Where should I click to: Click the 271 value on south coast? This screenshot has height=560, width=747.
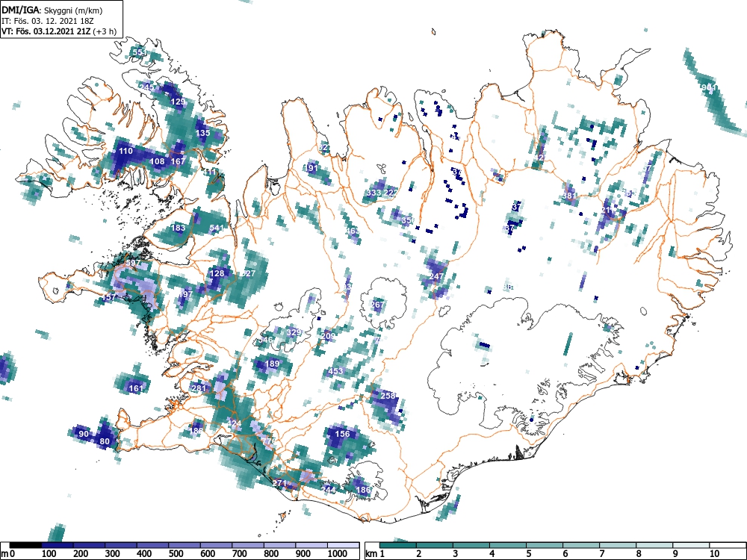[x=279, y=483]
